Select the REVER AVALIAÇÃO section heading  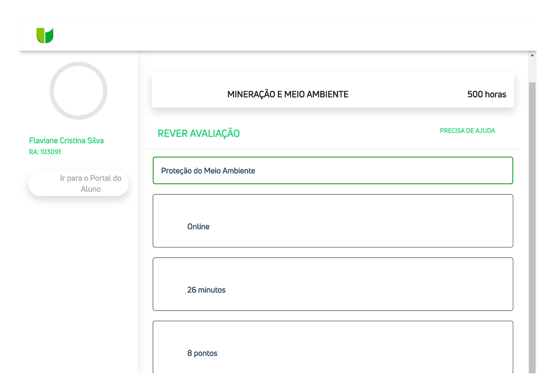[198, 133]
